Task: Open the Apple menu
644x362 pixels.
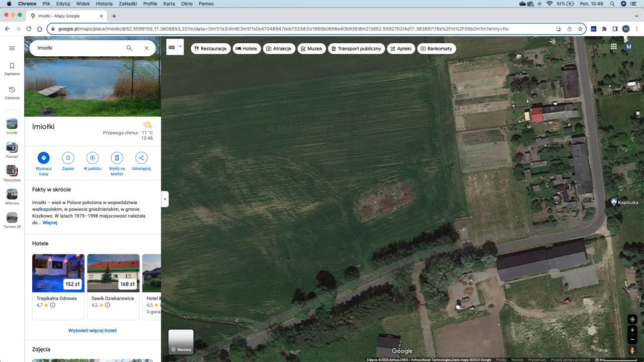Action: coord(9,4)
